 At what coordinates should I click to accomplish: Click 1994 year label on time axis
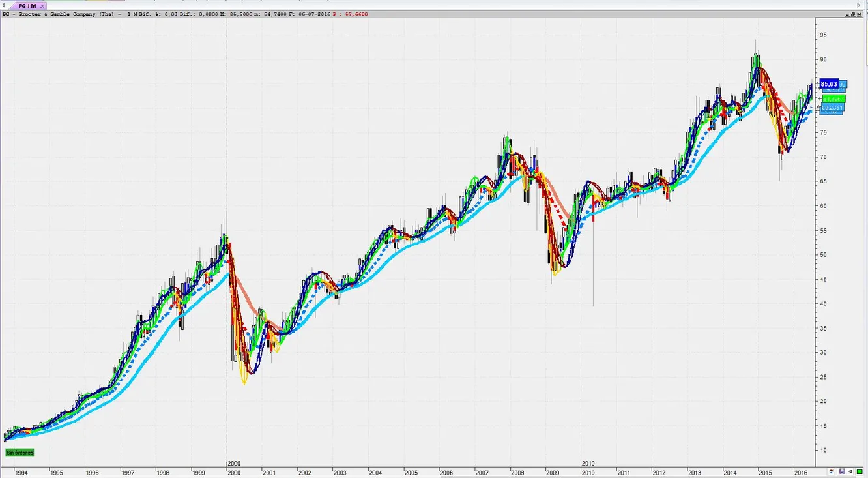point(22,472)
